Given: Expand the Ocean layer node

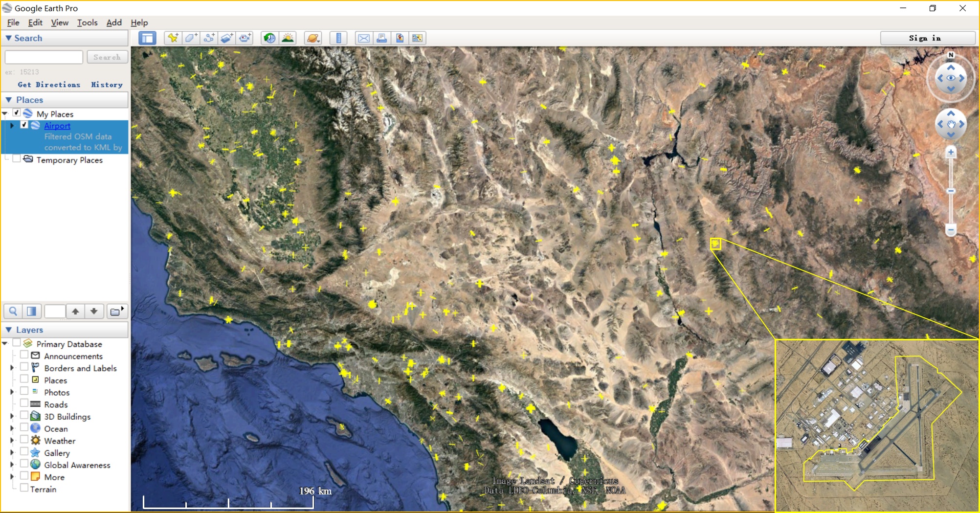Looking at the screenshot, I should tap(12, 428).
